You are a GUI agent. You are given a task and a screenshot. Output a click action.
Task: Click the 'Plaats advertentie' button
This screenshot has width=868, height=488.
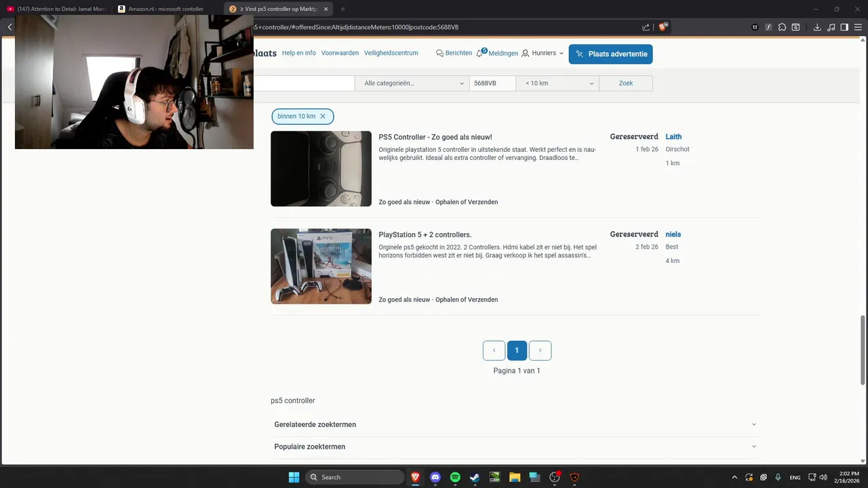click(611, 54)
